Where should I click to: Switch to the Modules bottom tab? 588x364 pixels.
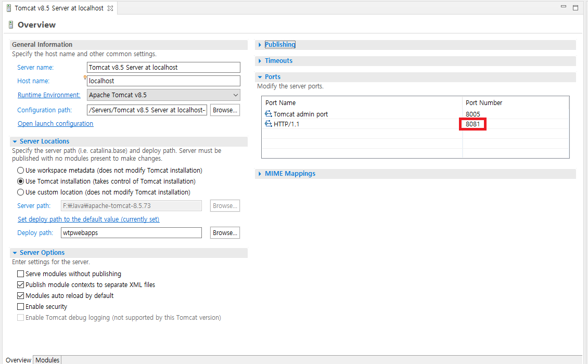(47, 360)
